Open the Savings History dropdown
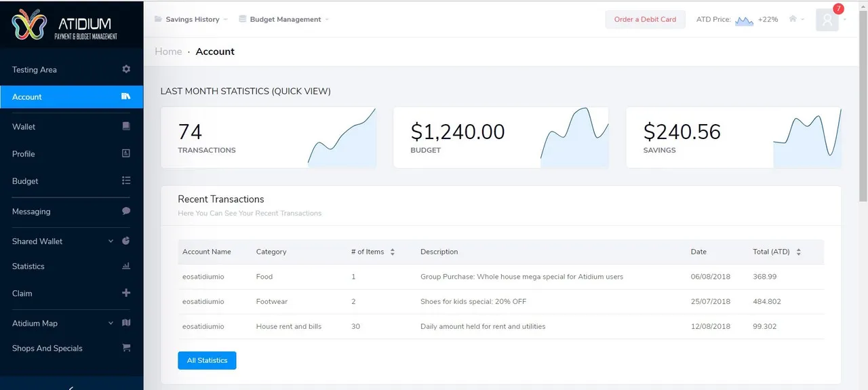 click(x=191, y=19)
